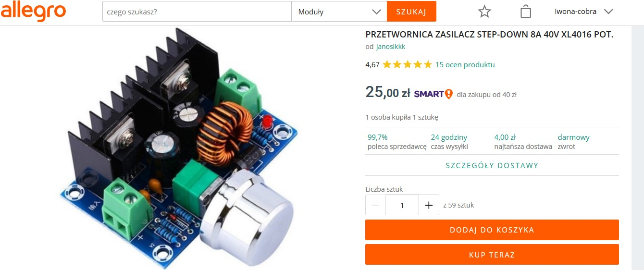
Task: Open SZCZEGÓŁY DOSTAWY delivery details
Action: point(492,166)
